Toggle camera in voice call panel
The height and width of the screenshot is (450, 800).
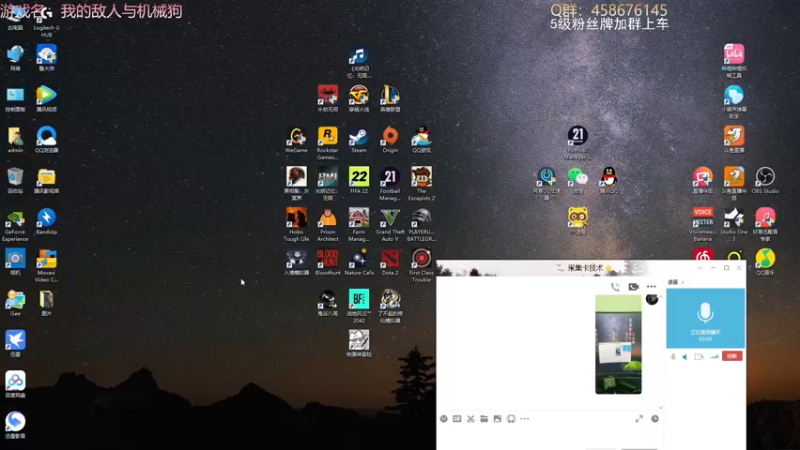coord(699,357)
